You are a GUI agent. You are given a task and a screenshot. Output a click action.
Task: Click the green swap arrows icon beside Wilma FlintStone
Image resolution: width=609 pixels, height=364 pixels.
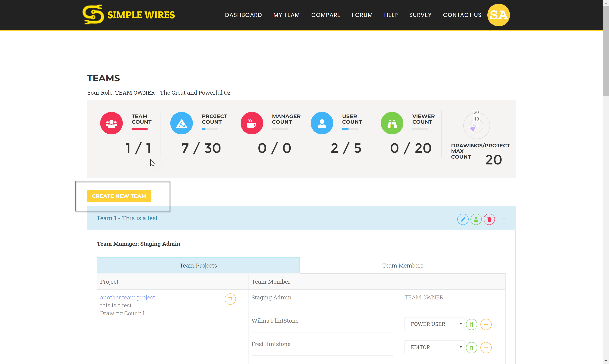pos(471,325)
